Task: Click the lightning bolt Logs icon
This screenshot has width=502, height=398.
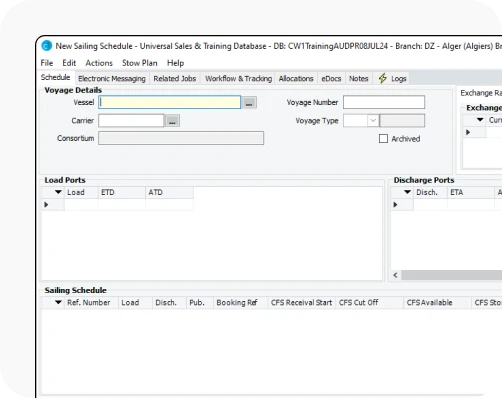Action: 383,79
